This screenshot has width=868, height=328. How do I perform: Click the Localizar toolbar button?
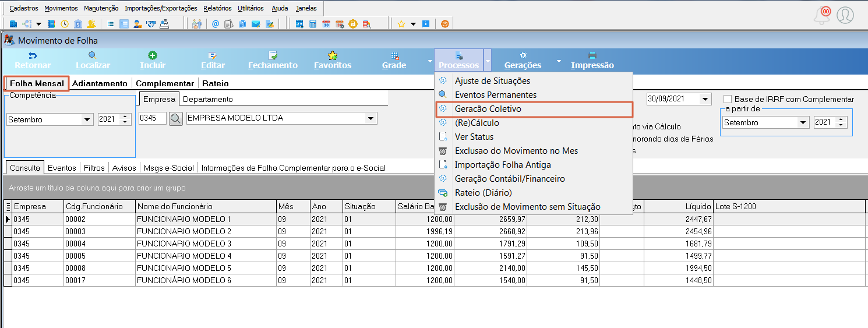coord(93,60)
